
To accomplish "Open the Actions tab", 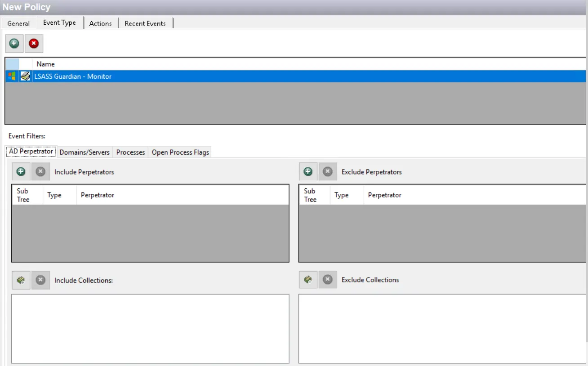I will 100,23.
